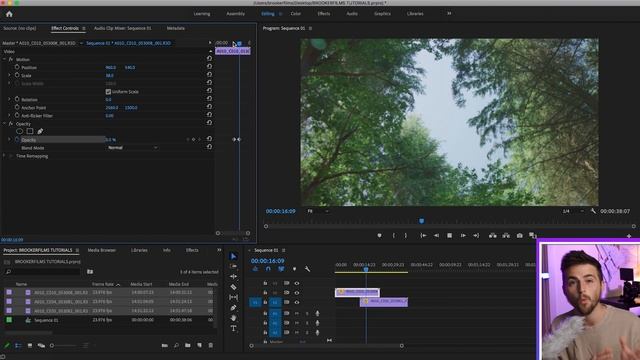Toggle V1 track lock
The image size is (640, 360).
point(265,302)
